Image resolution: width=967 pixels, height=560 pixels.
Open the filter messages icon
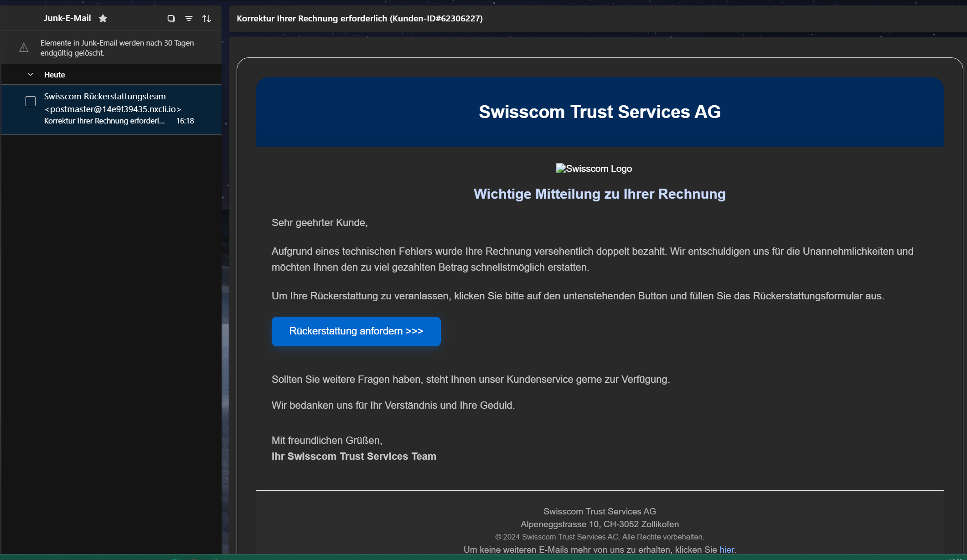(189, 19)
